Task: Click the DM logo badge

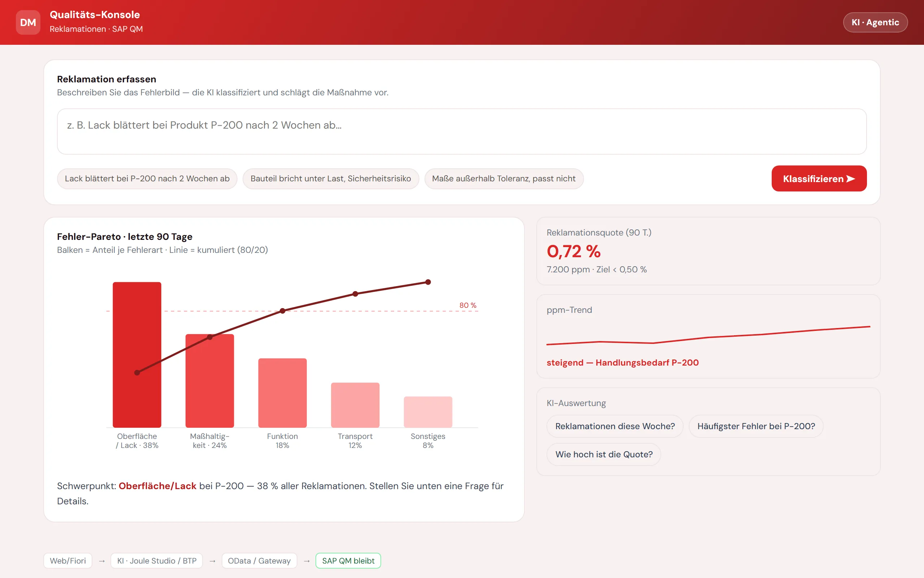Action: [28, 22]
